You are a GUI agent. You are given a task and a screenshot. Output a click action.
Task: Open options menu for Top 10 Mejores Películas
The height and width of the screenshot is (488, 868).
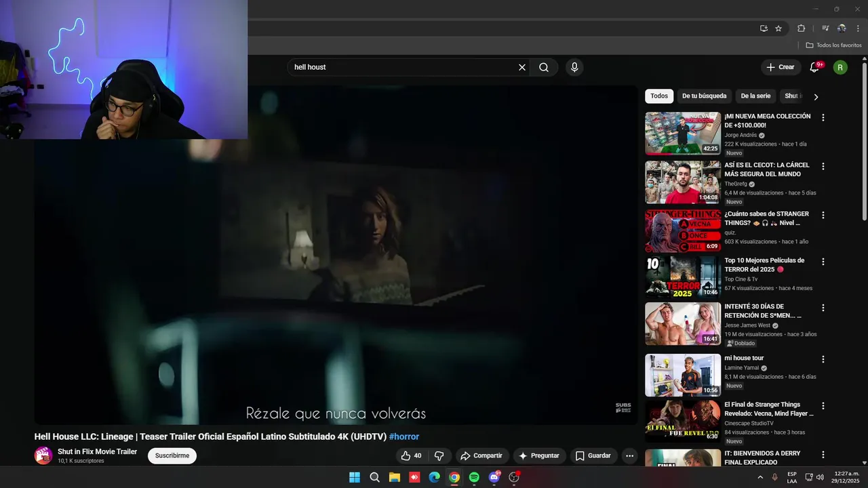pos(823,262)
